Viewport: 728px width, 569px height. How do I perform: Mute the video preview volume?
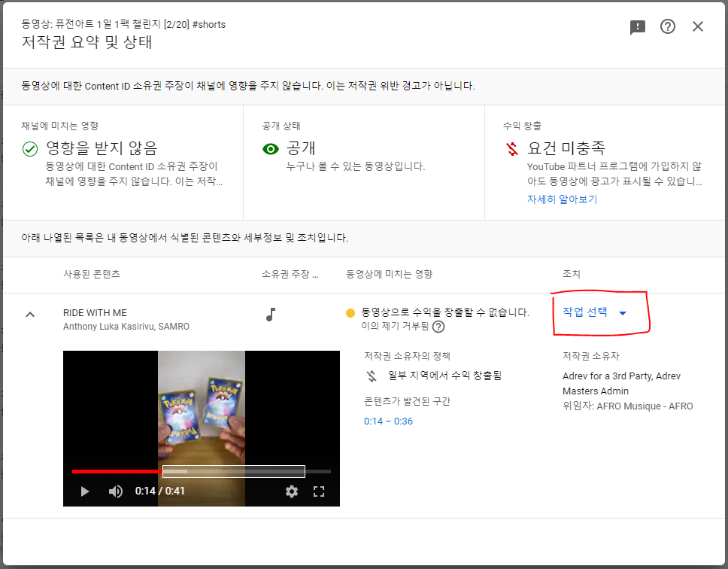115,491
